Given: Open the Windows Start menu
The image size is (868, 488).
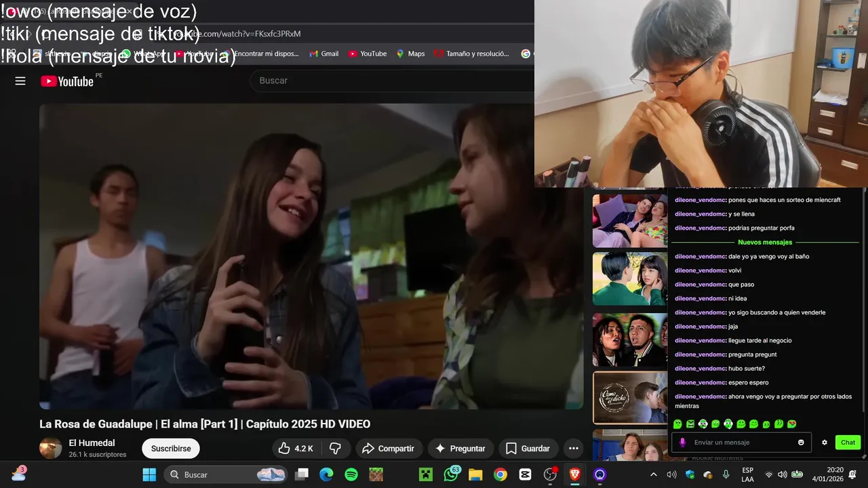Looking at the screenshot, I should [149, 474].
